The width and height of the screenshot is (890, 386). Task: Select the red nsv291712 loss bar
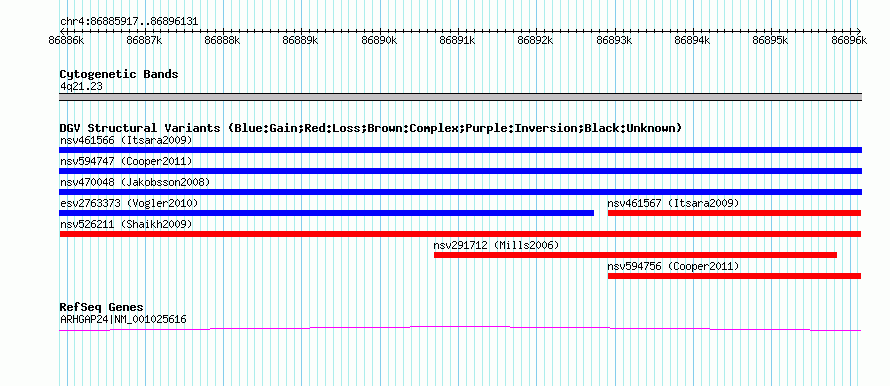635,255
